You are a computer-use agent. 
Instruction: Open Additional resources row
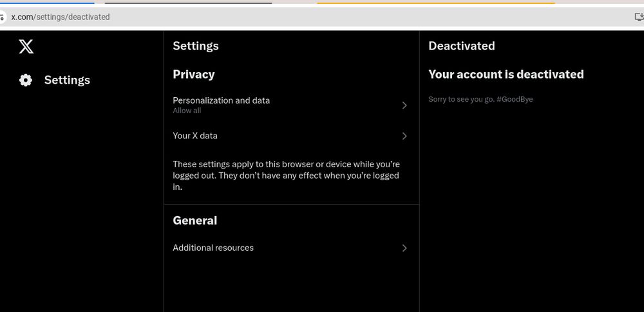[291, 248]
